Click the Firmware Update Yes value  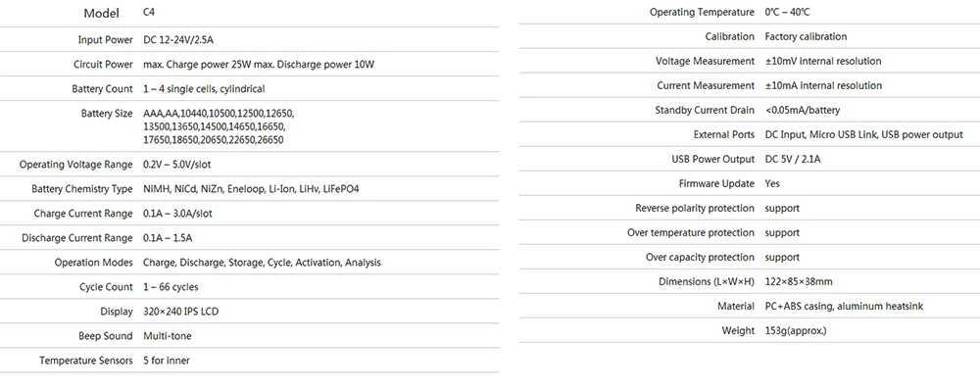pos(772,184)
